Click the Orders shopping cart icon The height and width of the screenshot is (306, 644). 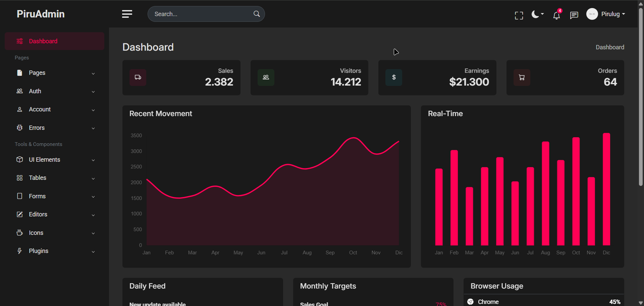[522, 78]
